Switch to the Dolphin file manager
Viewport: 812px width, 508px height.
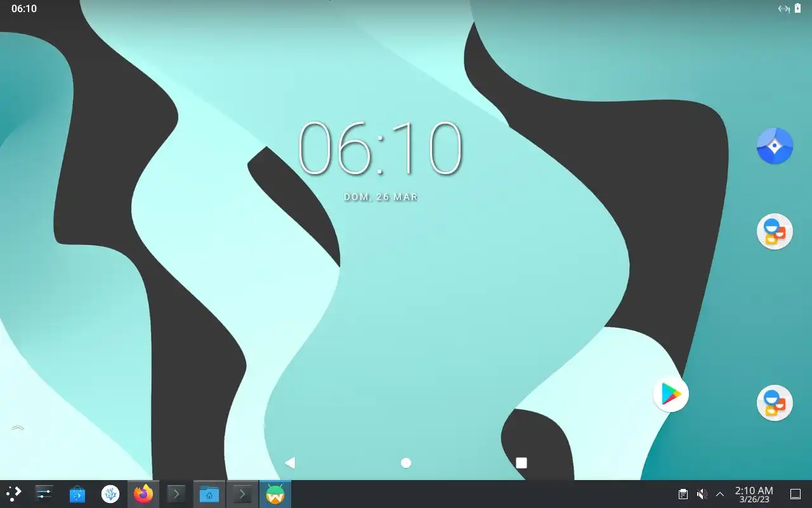click(x=209, y=493)
